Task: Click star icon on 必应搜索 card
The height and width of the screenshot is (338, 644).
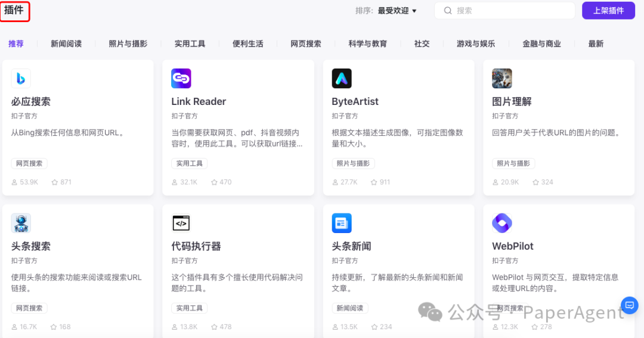Action: click(55, 182)
